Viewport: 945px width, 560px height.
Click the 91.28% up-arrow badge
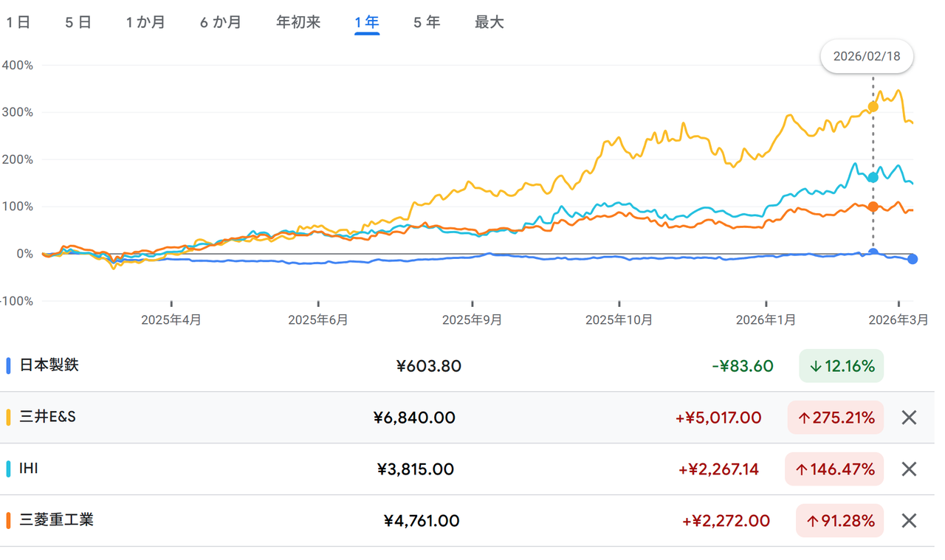(x=839, y=521)
